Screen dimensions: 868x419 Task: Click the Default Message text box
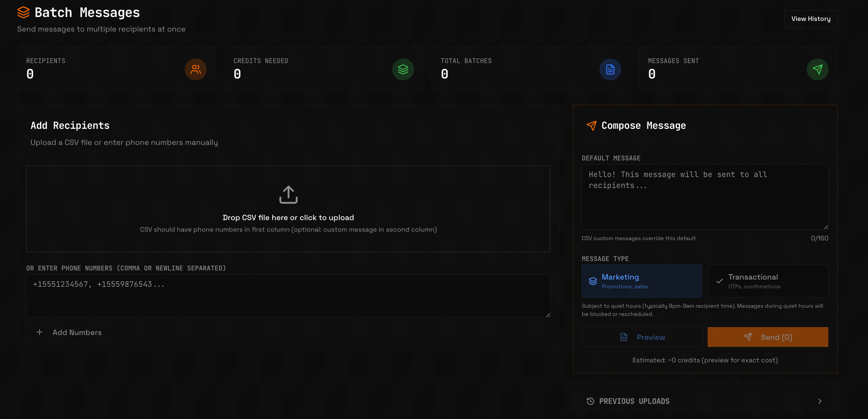705,197
